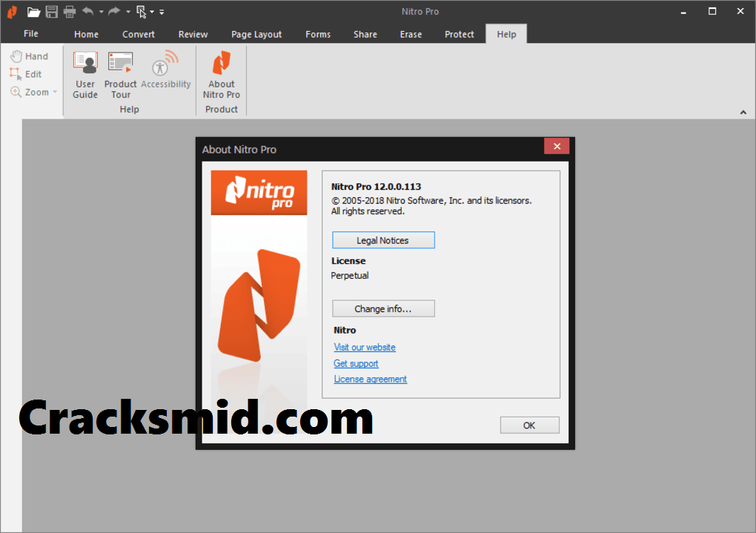Choose the Edit tool

pyautogui.click(x=26, y=74)
